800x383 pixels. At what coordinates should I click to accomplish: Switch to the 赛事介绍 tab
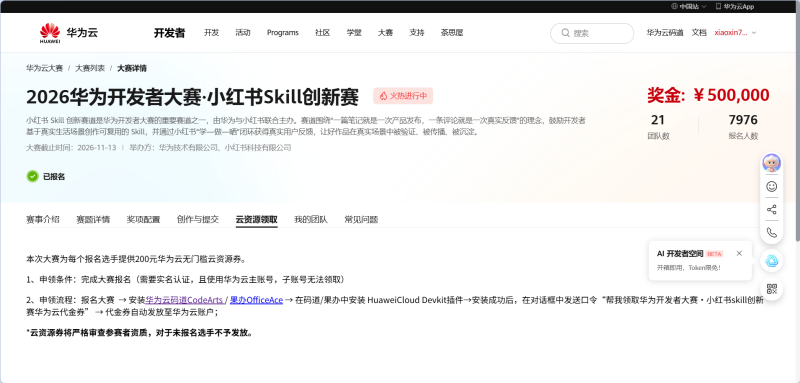[x=43, y=220]
